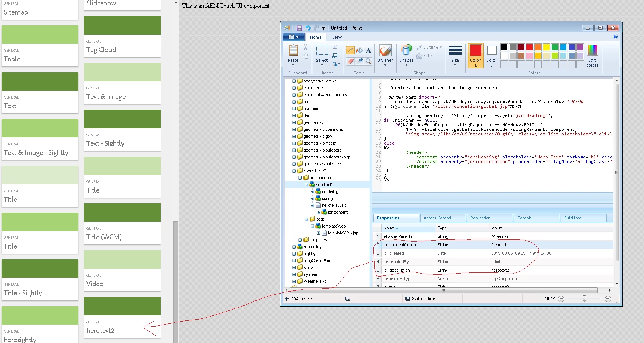Click the Replication tab
The width and height of the screenshot is (644, 343).
coord(490,218)
